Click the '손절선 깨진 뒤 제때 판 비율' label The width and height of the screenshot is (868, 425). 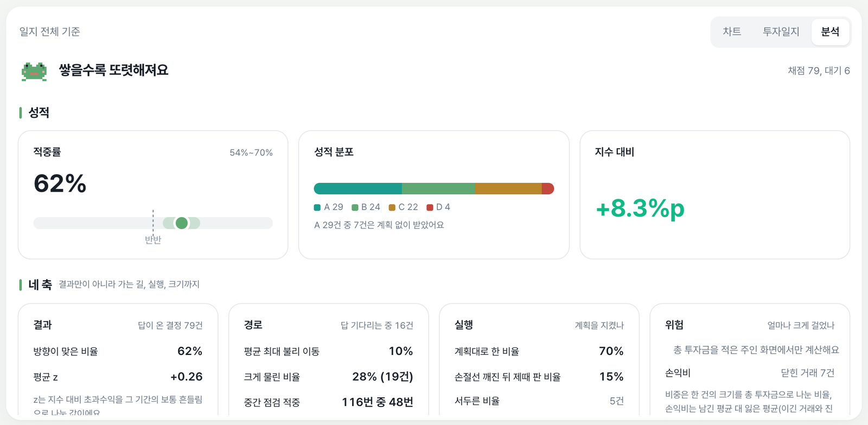(x=508, y=377)
